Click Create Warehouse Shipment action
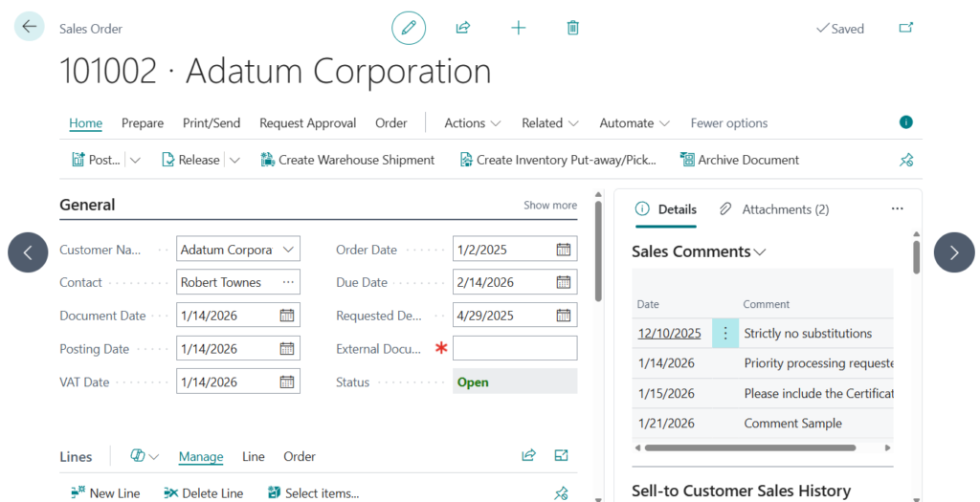 (347, 160)
